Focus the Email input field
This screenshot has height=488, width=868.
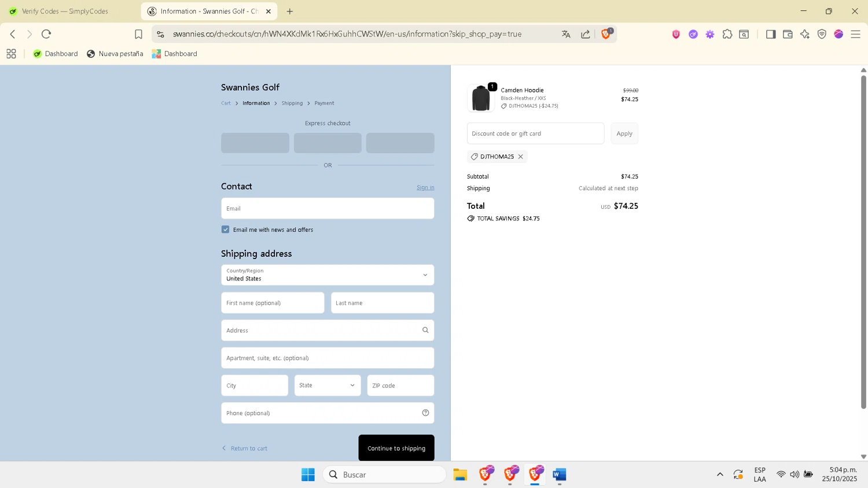(x=328, y=208)
